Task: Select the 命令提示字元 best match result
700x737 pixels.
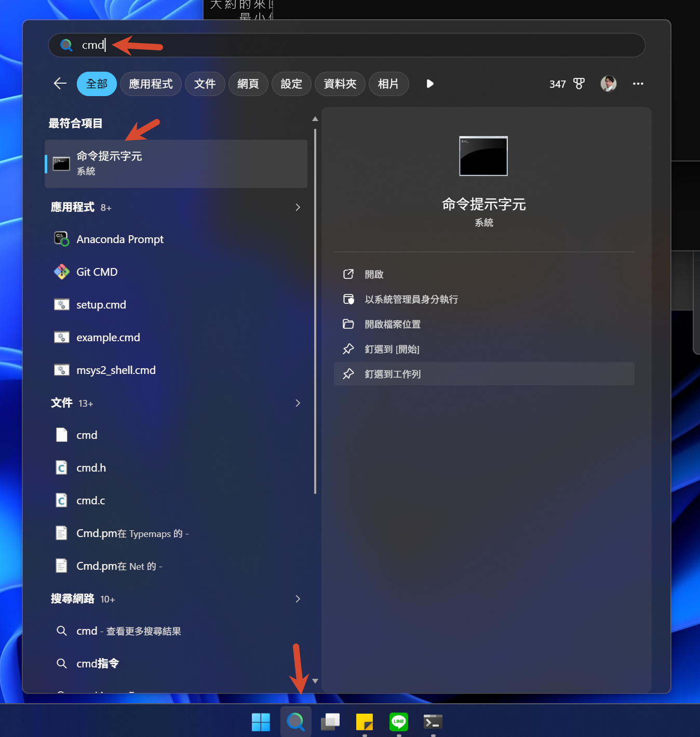Action: (x=176, y=164)
